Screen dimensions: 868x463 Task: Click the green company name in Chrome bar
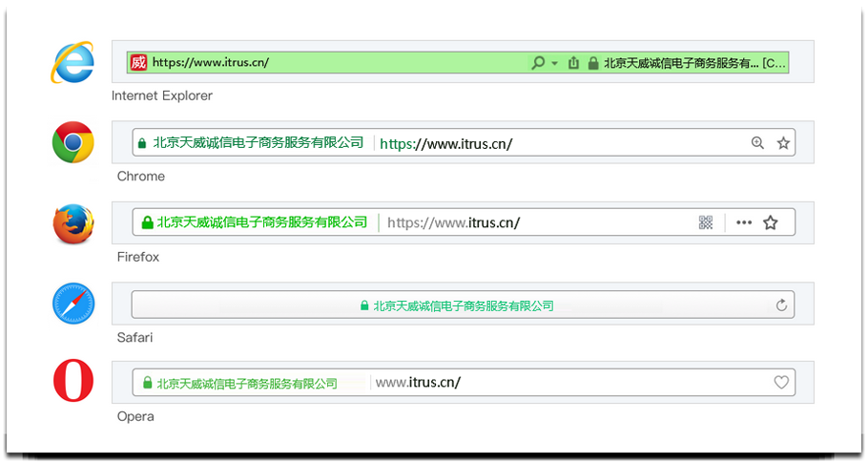coord(258,142)
